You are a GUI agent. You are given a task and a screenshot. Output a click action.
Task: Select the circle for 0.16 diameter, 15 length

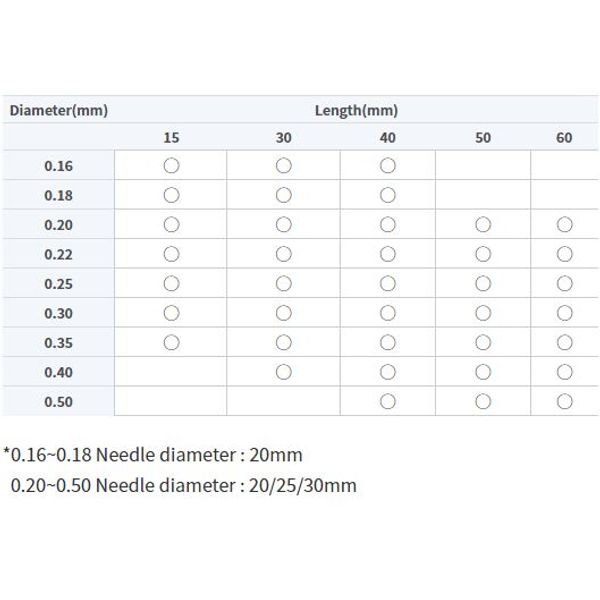pyautogui.click(x=171, y=166)
